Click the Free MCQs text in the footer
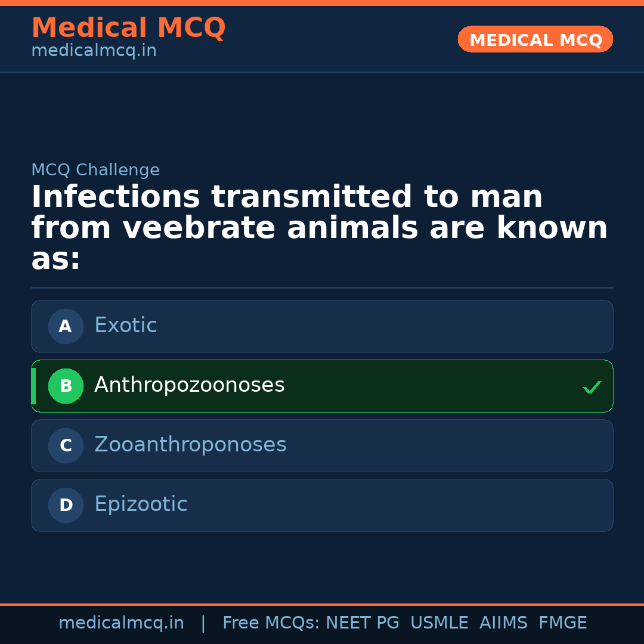This screenshot has width=644, height=644. pyautogui.click(x=271, y=623)
